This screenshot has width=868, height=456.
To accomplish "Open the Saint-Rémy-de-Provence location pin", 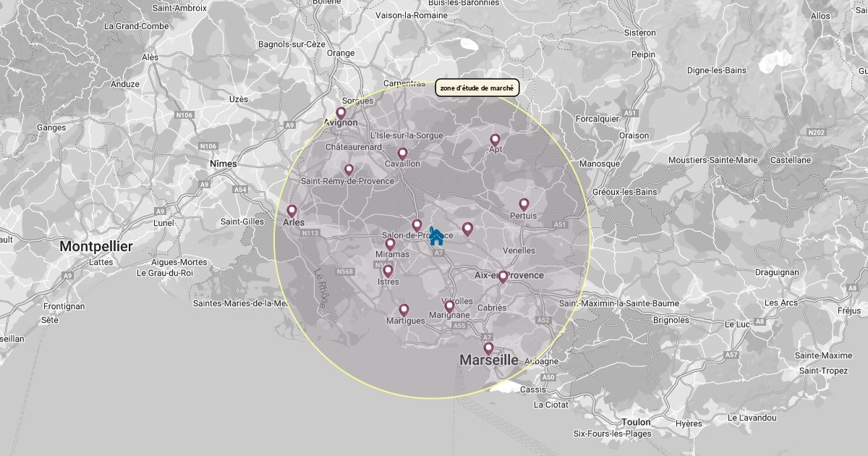I will coord(349,170).
